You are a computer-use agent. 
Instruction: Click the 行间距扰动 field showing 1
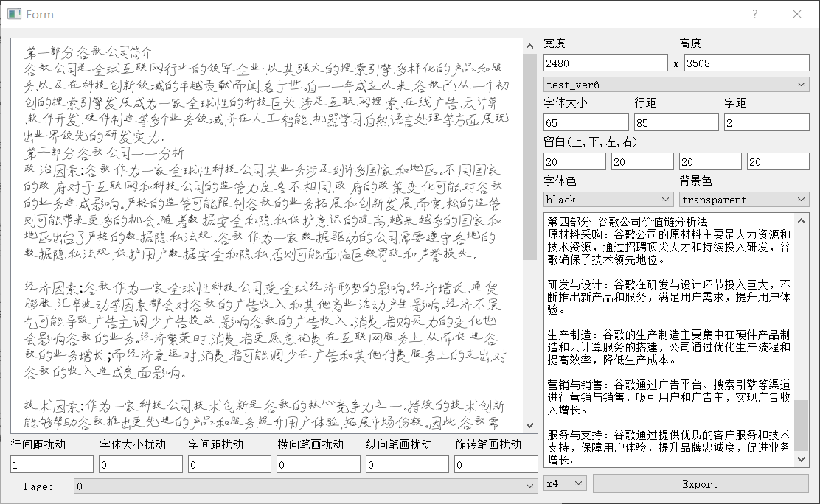51,464
